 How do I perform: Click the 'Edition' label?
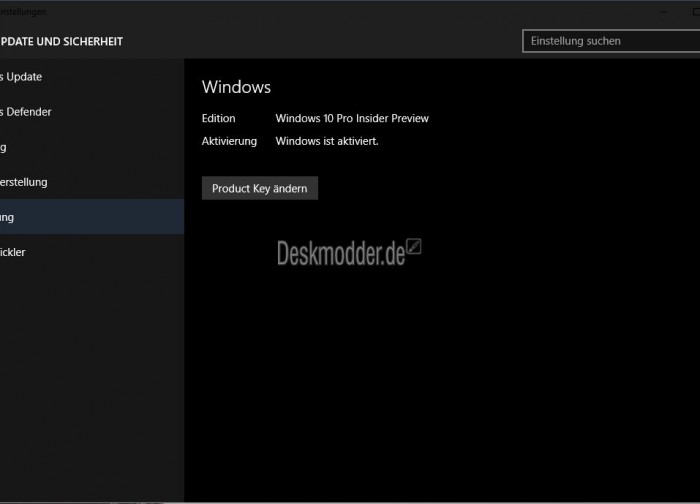[x=218, y=118]
